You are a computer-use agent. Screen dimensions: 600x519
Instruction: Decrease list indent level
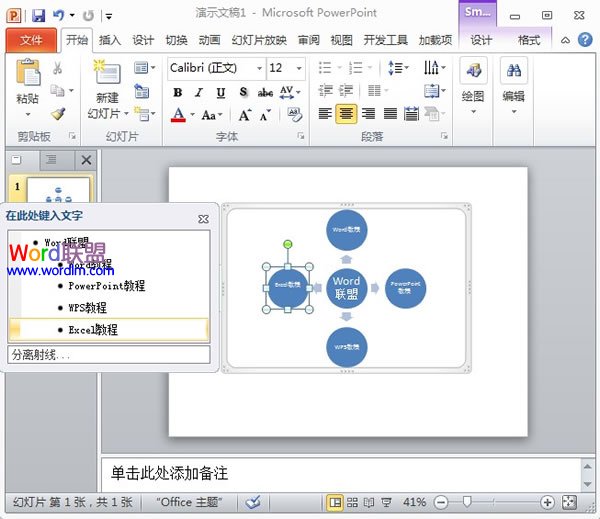coord(326,91)
